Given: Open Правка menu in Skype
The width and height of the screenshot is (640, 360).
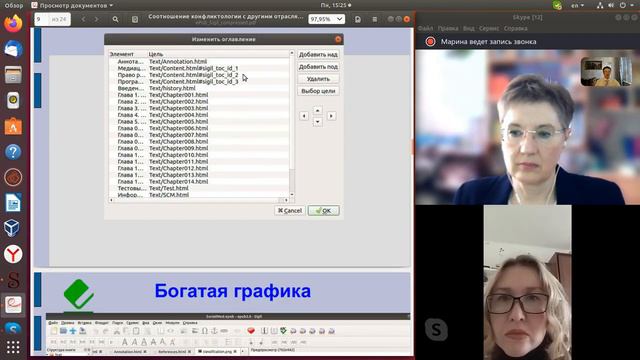Looking at the screenshot, I should (x=448, y=29).
